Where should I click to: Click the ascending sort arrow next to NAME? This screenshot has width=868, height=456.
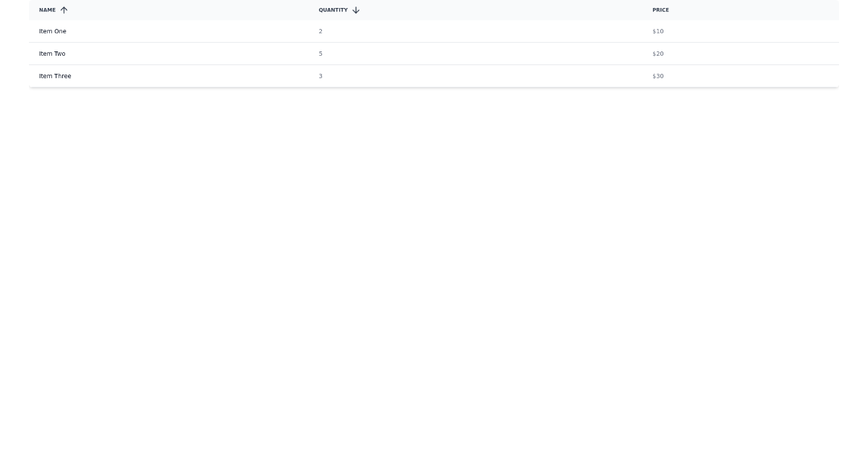(x=64, y=10)
